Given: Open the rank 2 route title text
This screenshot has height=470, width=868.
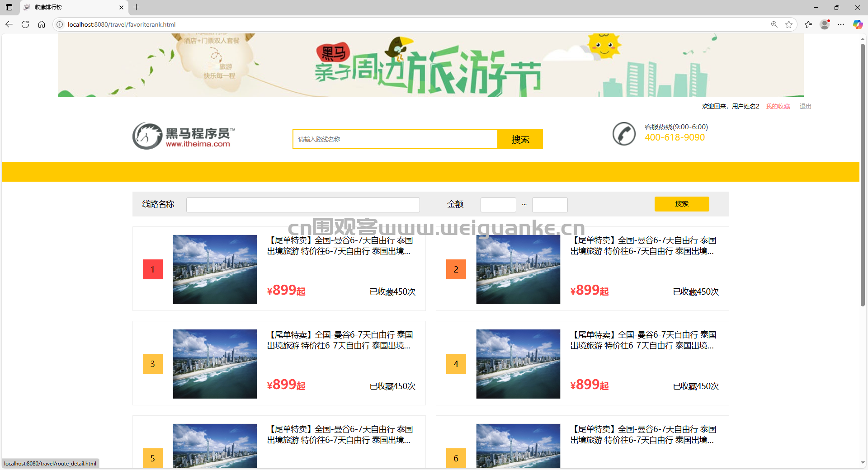Looking at the screenshot, I should click(643, 246).
